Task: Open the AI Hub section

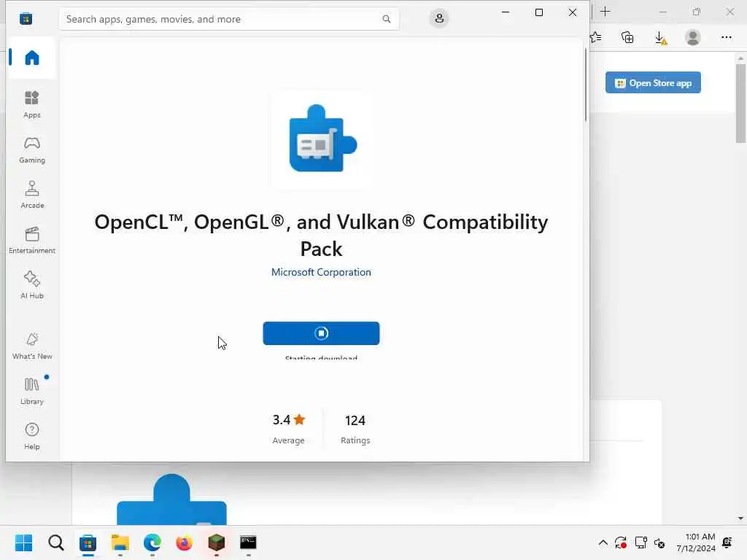Action: point(32,285)
